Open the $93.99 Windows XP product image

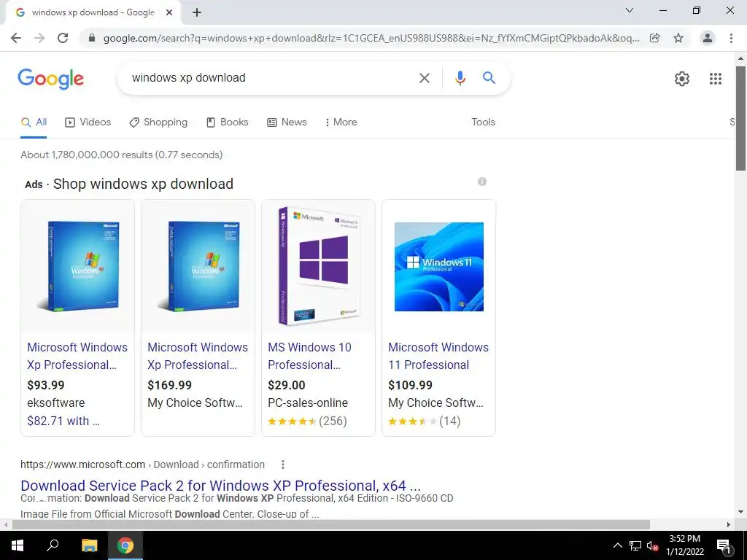point(77,266)
